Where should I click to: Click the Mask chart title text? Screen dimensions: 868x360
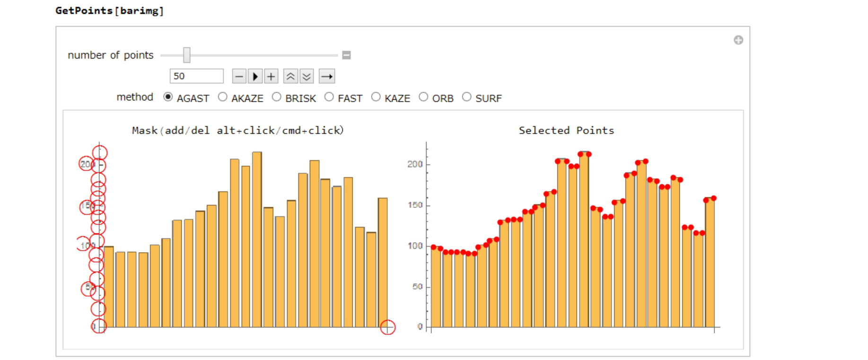pos(237,131)
